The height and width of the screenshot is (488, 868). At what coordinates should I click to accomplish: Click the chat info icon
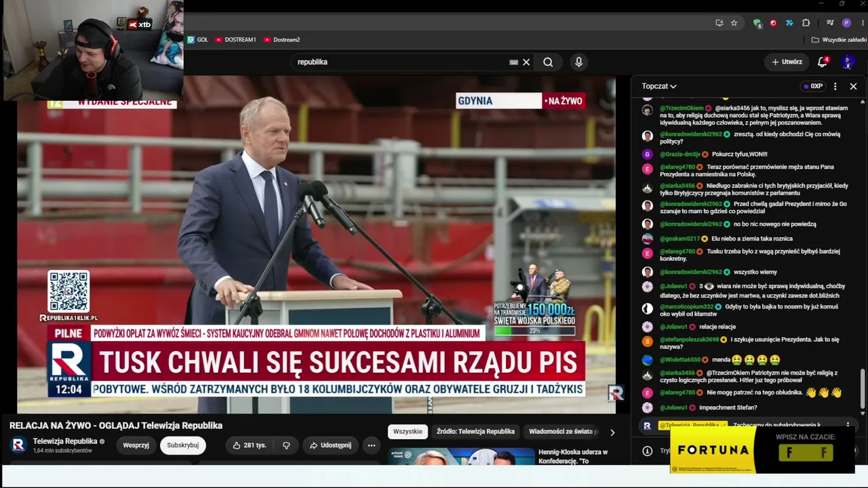(x=647, y=451)
